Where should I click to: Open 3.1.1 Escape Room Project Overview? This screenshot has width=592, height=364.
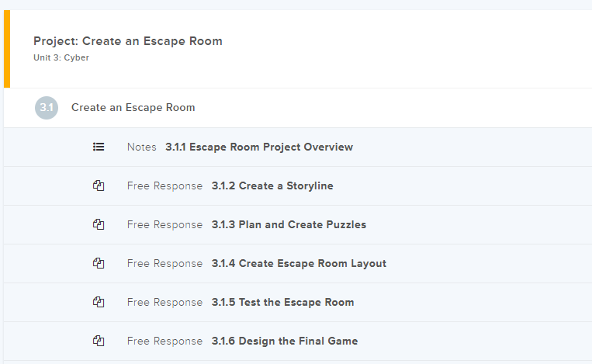coord(259,147)
